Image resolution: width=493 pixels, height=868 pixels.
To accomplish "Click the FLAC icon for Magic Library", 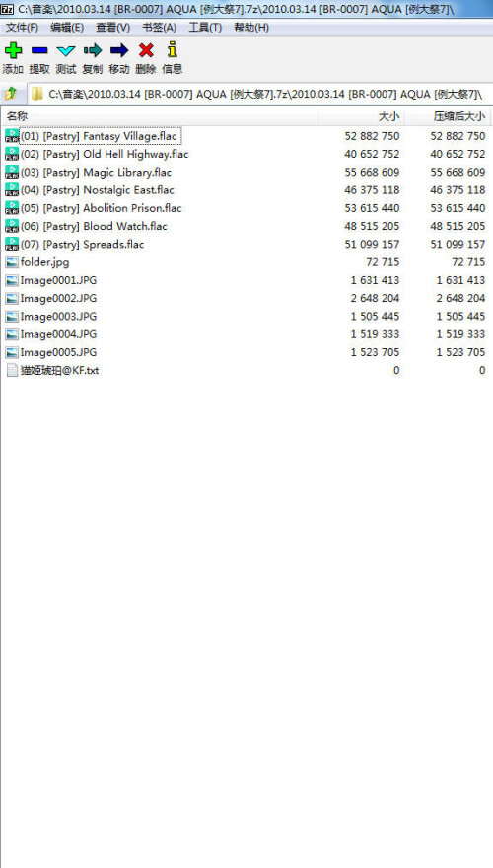I will 12,173.
